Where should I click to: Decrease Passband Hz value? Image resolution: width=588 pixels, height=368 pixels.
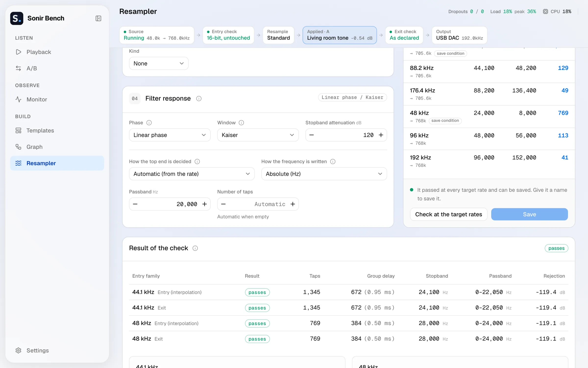[x=135, y=204]
